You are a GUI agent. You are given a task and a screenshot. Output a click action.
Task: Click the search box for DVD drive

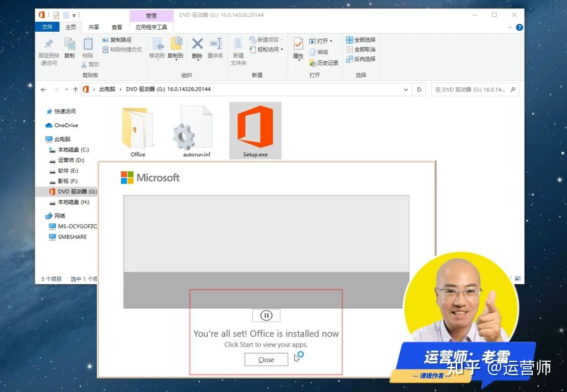point(475,90)
